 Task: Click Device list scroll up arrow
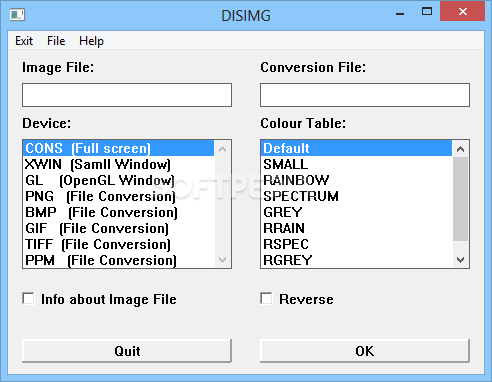point(223,149)
